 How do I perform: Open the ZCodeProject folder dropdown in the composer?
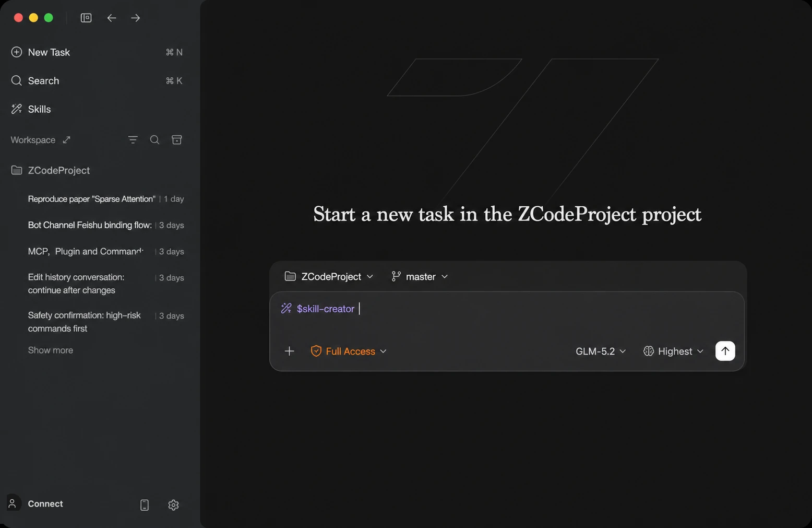329,276
